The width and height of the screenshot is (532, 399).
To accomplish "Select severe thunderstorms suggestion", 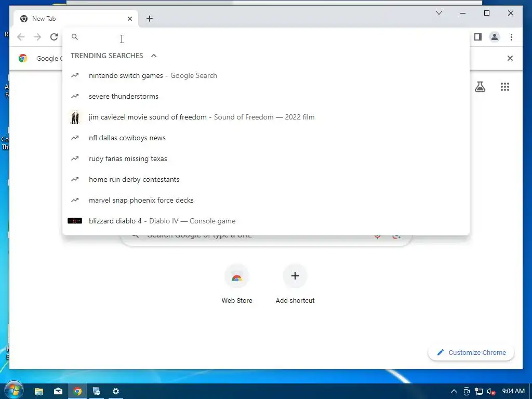I will point(266,96).
